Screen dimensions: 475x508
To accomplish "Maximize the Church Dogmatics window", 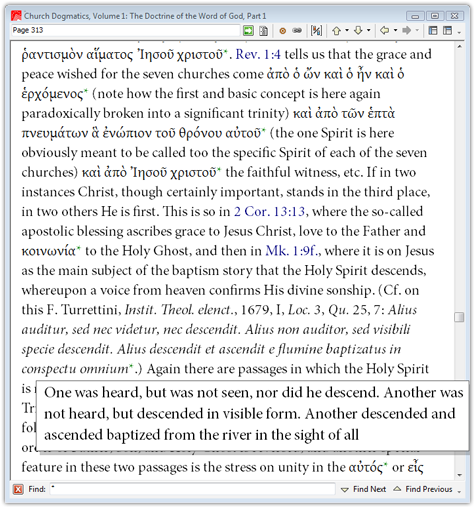I will 435,16.
